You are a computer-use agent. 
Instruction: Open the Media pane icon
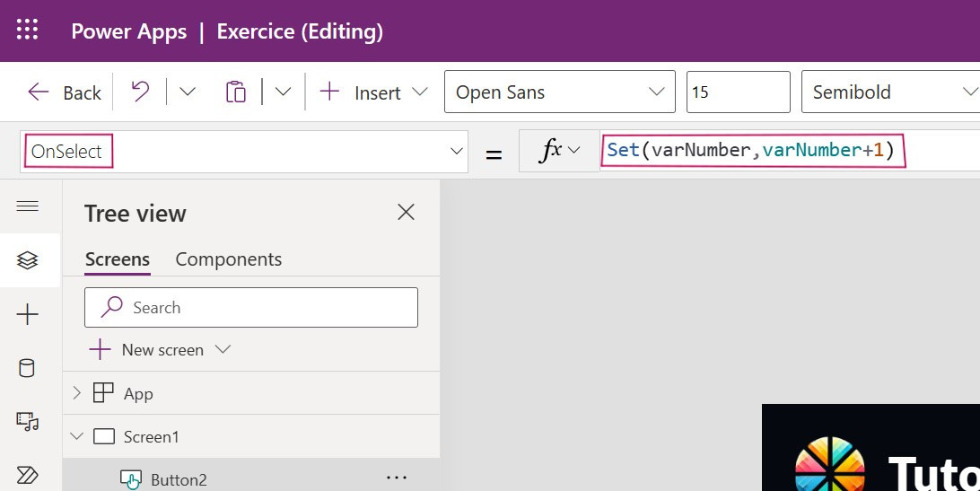tap(28, 422)
